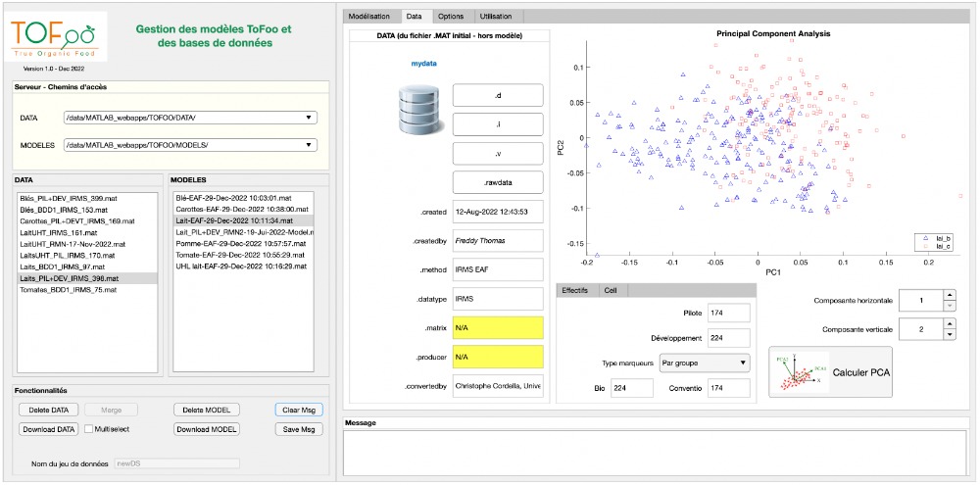This screenshot has height=485, width=980.
Task: Decrease the Composante verticale value
Action: (949, 336)
